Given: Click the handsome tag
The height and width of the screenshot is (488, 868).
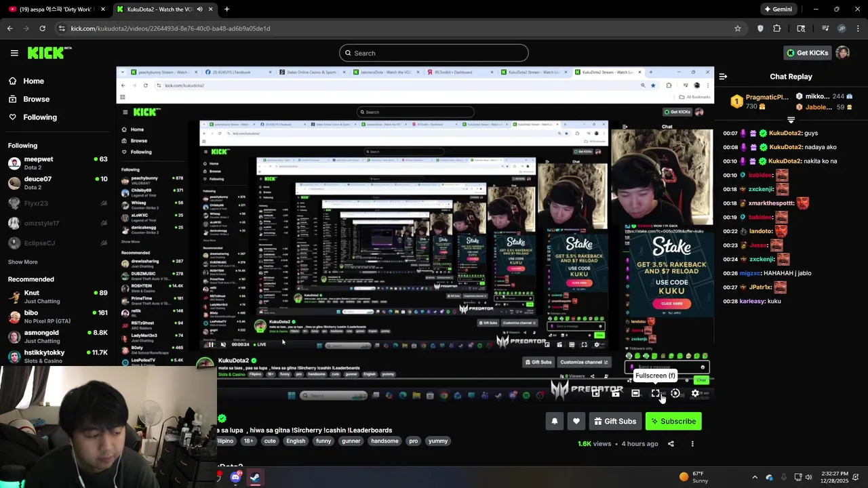Looking at the screenshot, I should [384, 441].
